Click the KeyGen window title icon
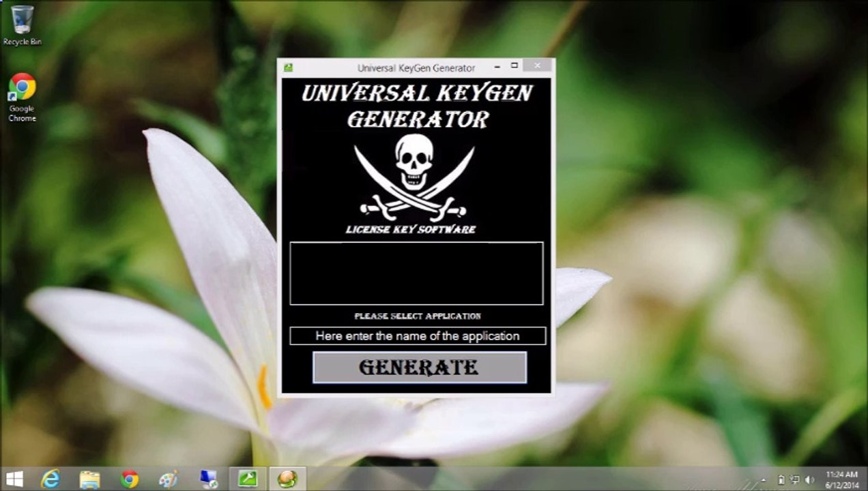This screenshot has height=491, width=868. click(289, 68)
